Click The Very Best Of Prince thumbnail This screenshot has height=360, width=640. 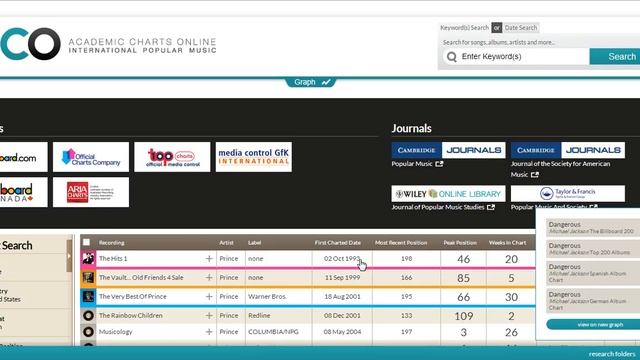(88, 296)
